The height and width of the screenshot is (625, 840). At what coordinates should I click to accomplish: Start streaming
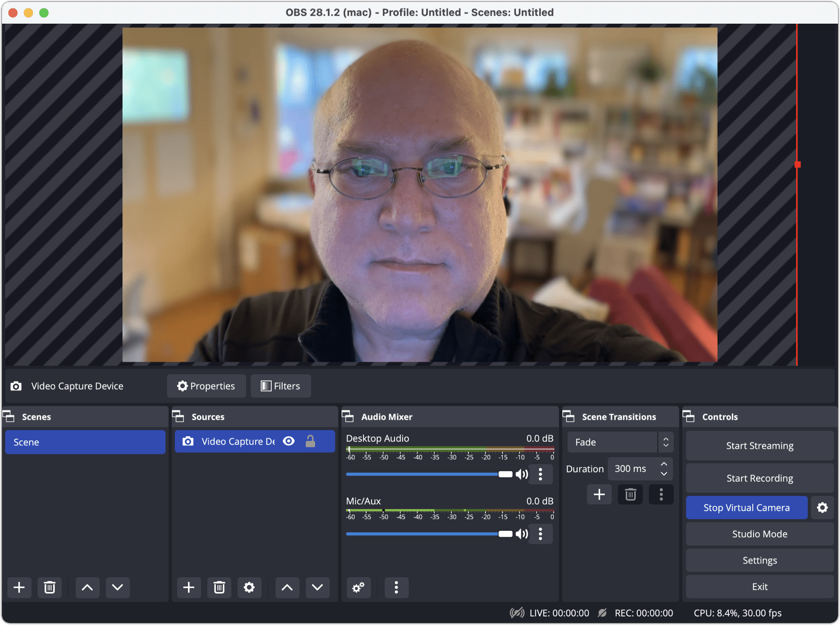[759, 445]
